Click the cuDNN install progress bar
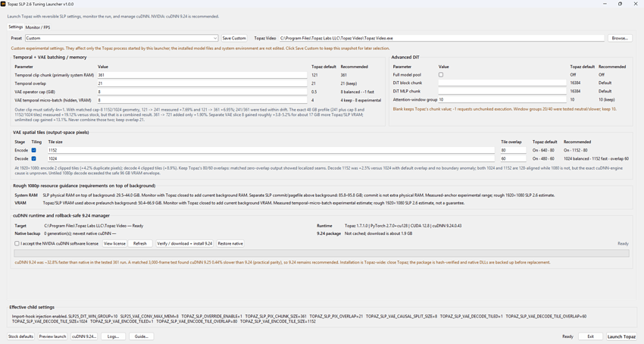Screen dimensions: 644x344 point(321,253)
